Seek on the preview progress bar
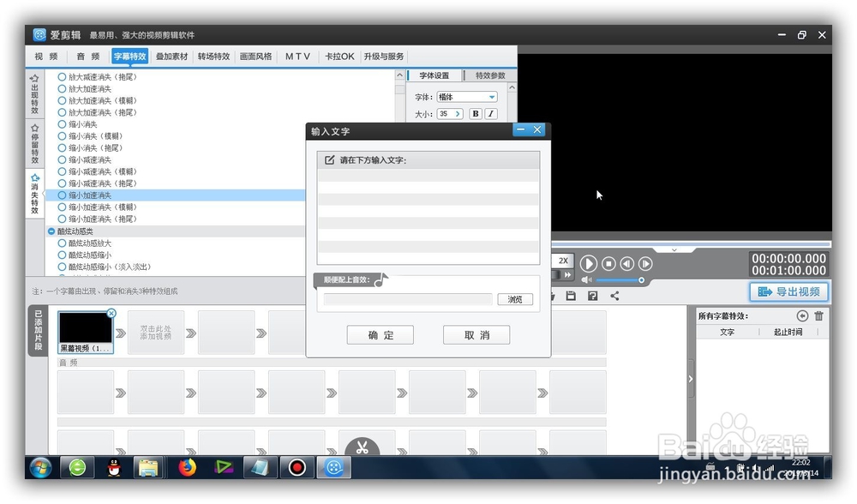The width and height of the screenshot is (857, 504). [x=692, y=243]
